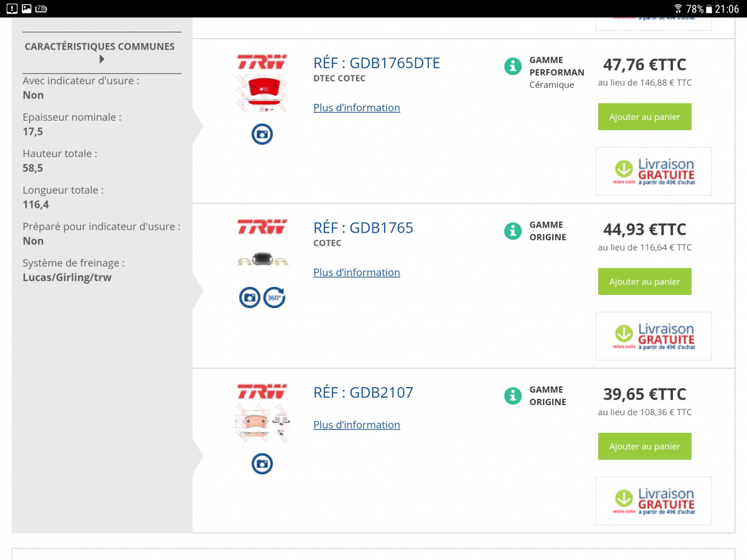The image size is (747, 560).
Task: Click the GDB2107 brake pad thumbnail
Action: pyautogui.click(x=262, y=423)
